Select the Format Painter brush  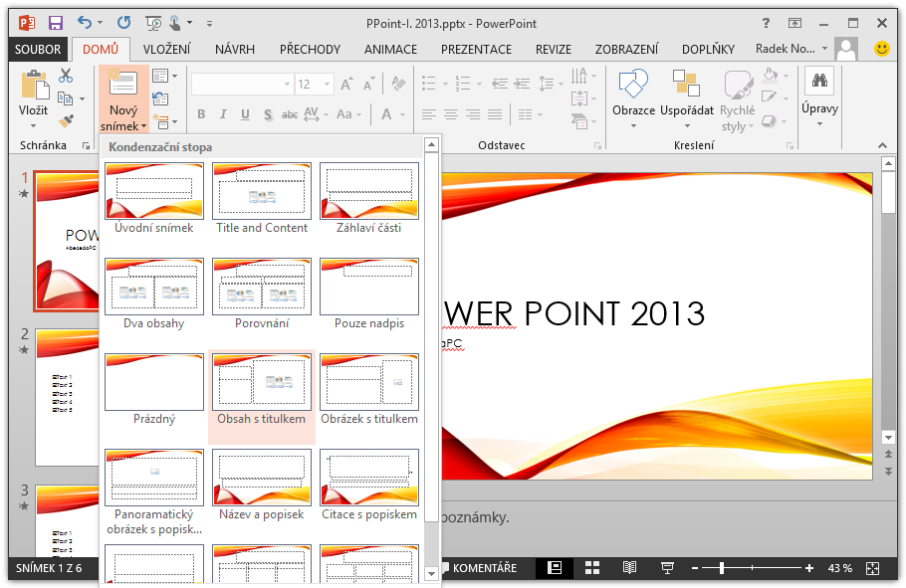point(66,120)
